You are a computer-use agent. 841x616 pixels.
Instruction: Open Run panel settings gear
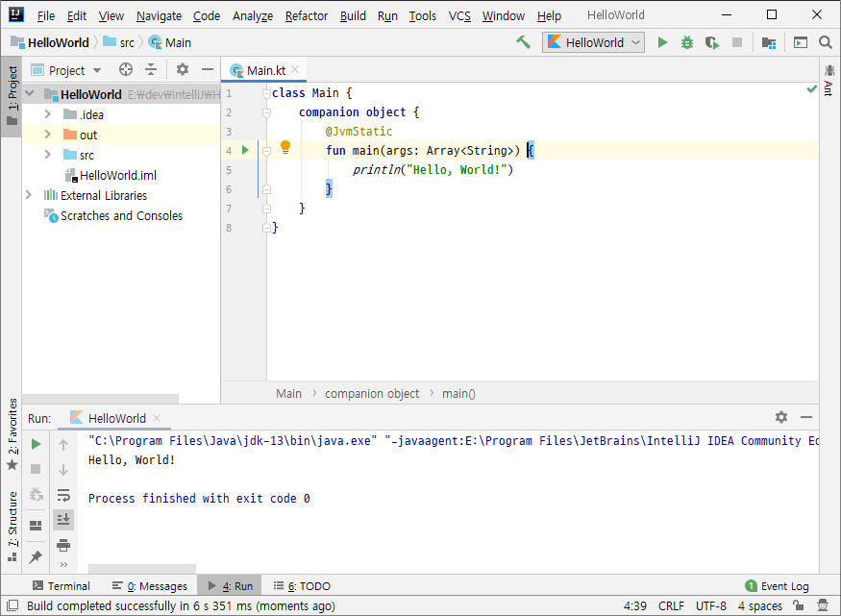[781, 417]
